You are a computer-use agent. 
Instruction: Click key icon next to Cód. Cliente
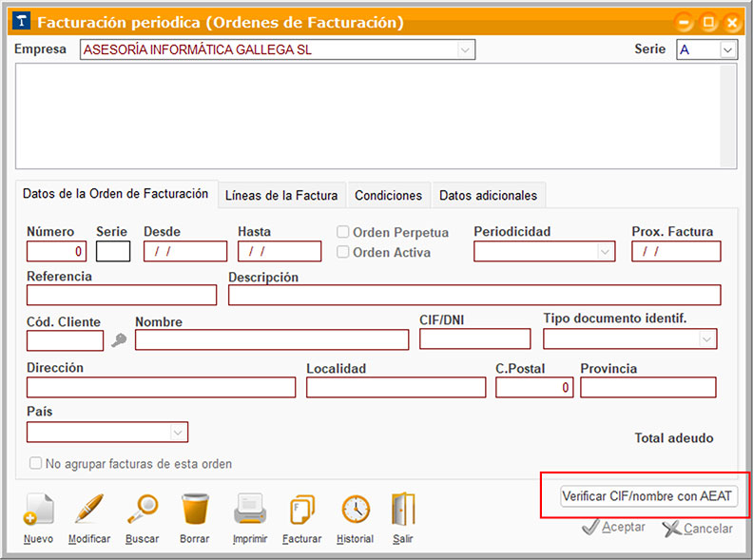(118, 340)
